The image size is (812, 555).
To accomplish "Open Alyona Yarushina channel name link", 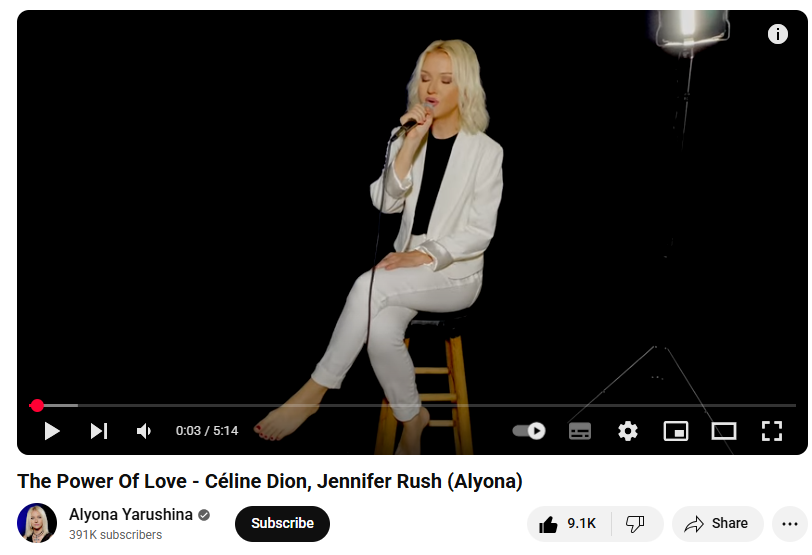I will click(x=130, y=515).
